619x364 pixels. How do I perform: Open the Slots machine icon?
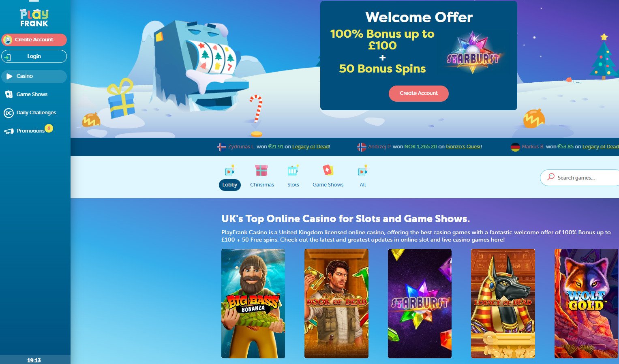pyautogui.click(x=293, y=170)
